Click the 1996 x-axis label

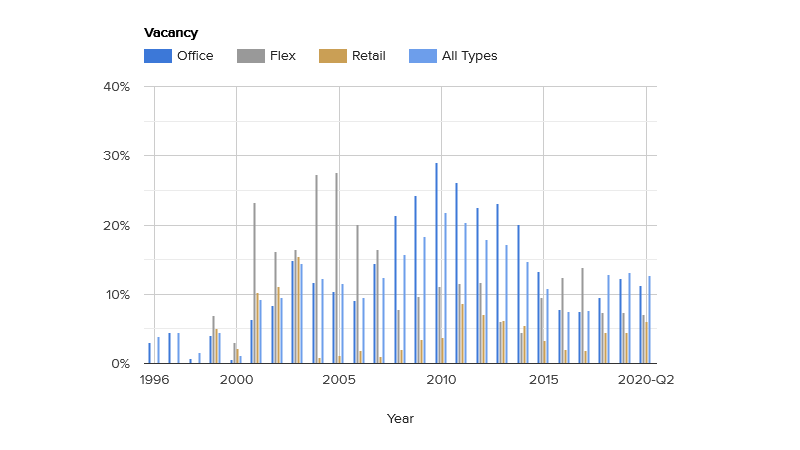[x=154, y=380]
